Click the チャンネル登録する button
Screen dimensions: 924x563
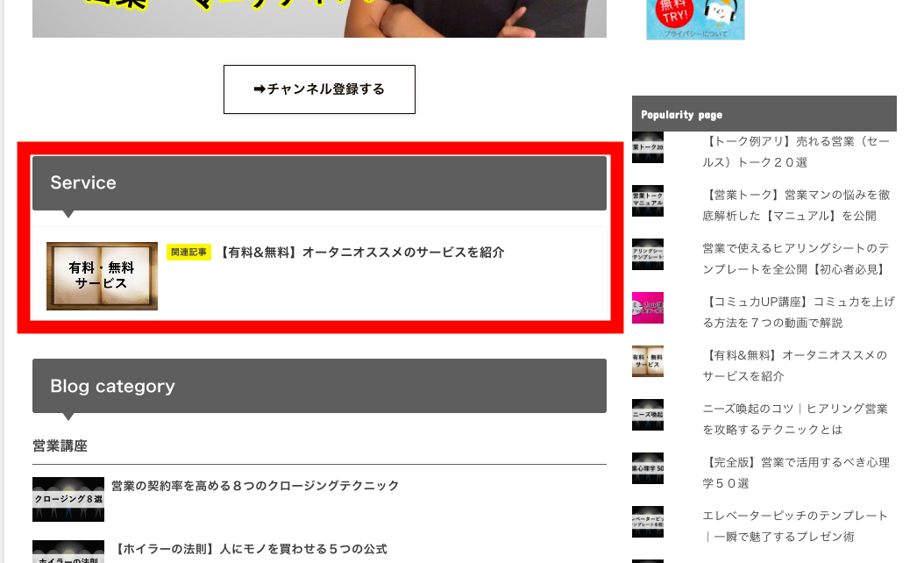coord(319,89)
